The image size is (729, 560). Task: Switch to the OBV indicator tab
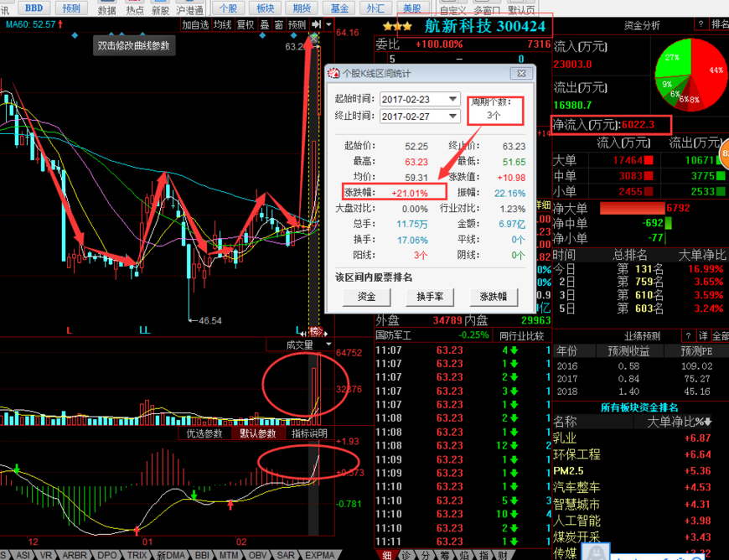click(x=257, y=555)
